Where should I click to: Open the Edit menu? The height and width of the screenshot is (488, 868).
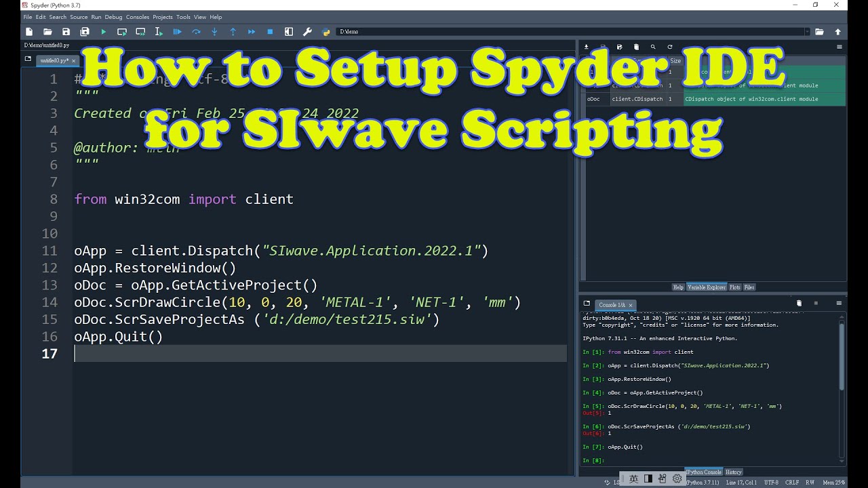tap(41, 17)
